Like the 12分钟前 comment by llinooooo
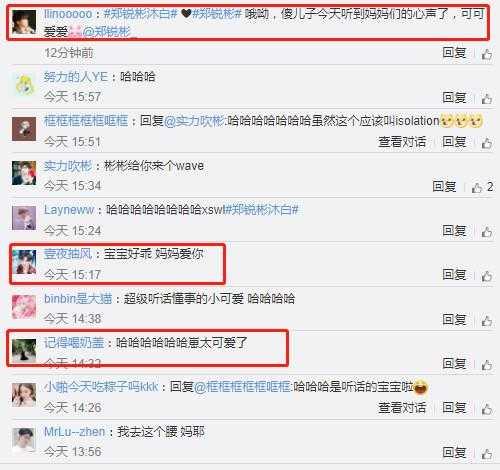Viewport: 500px width, 470px height. point(487,54)
